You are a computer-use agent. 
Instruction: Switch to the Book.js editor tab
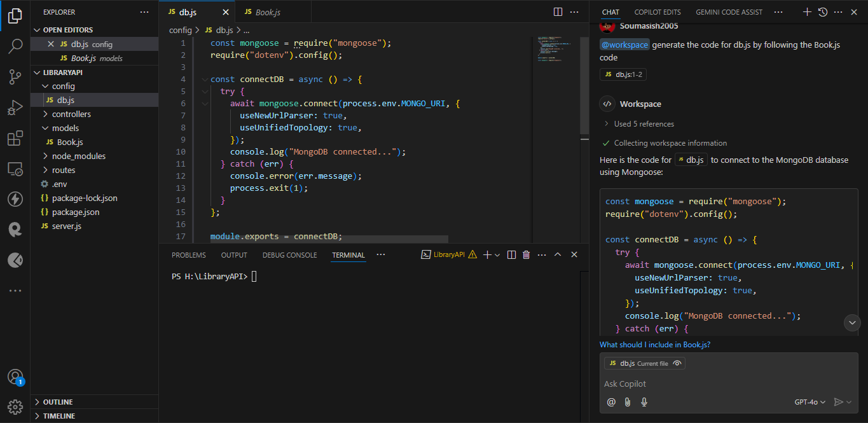pyautogui.click(x=267, y=12)
